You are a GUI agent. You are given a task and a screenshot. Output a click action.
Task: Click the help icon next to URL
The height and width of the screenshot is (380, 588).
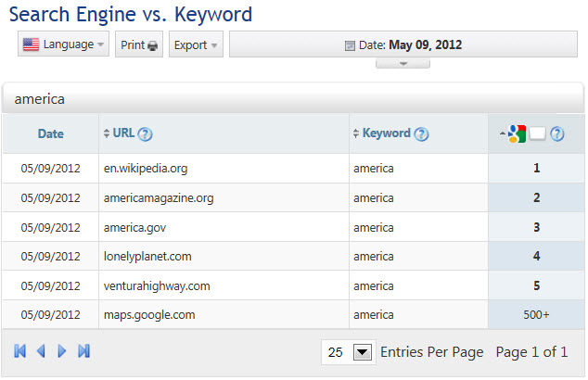pos(145,133)
